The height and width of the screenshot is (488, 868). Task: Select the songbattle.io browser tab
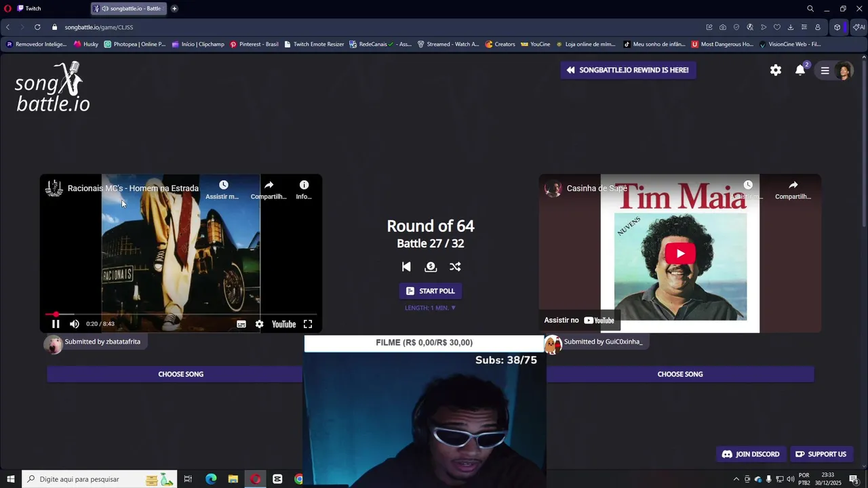coord(129,9)
